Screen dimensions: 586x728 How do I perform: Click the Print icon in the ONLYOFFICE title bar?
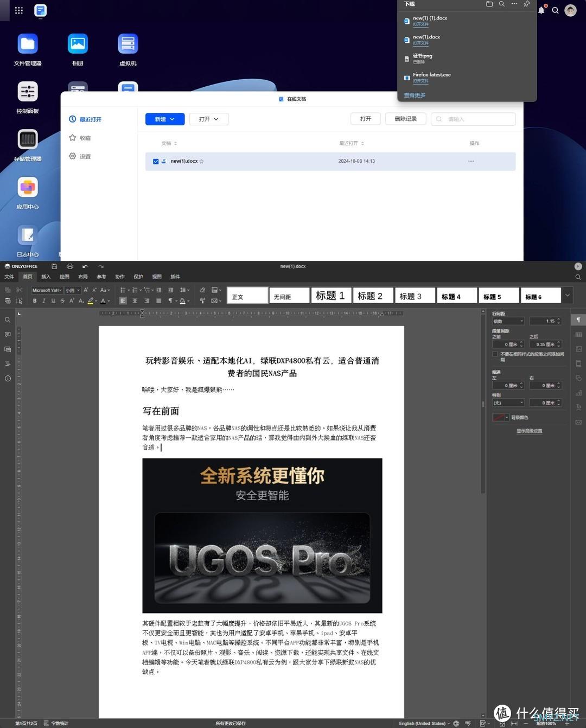pyautogui.click(x=69, y=266)
